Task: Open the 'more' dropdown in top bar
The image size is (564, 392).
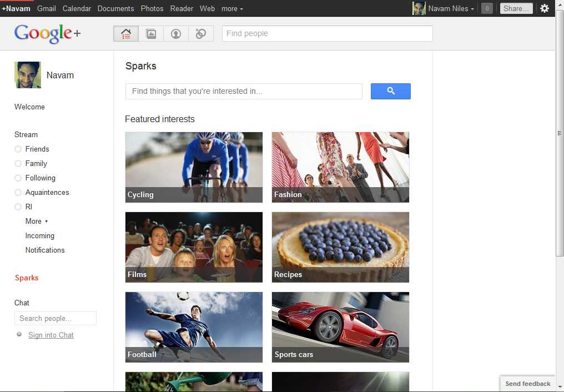Action: click(232, 8)
